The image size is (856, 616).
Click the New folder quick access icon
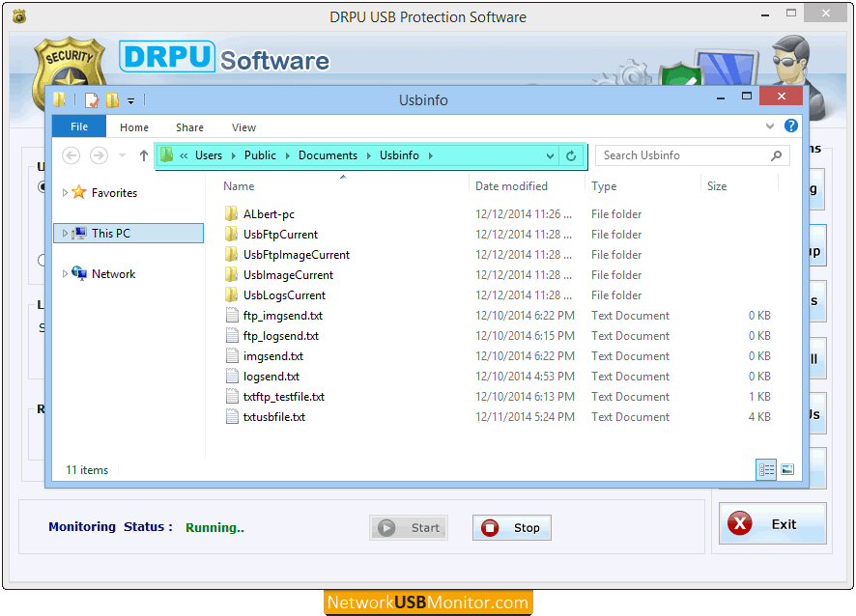tap(112, 99)
